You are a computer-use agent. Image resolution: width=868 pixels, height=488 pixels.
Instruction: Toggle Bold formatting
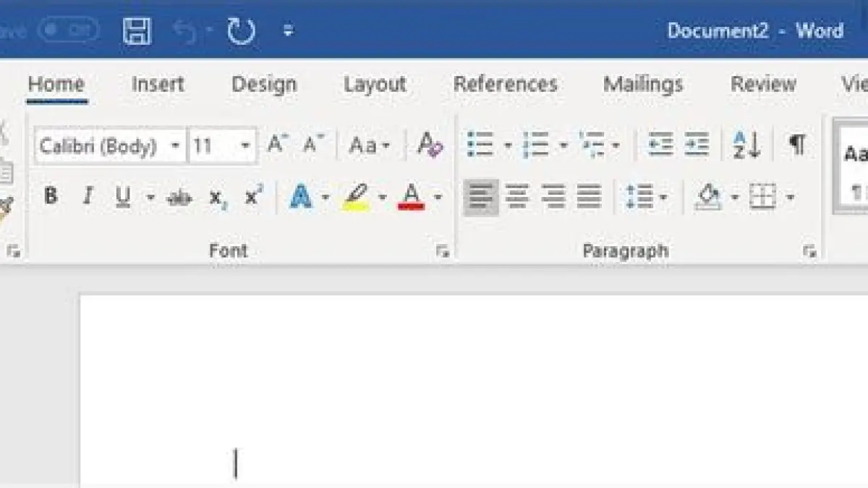point(51,197)
